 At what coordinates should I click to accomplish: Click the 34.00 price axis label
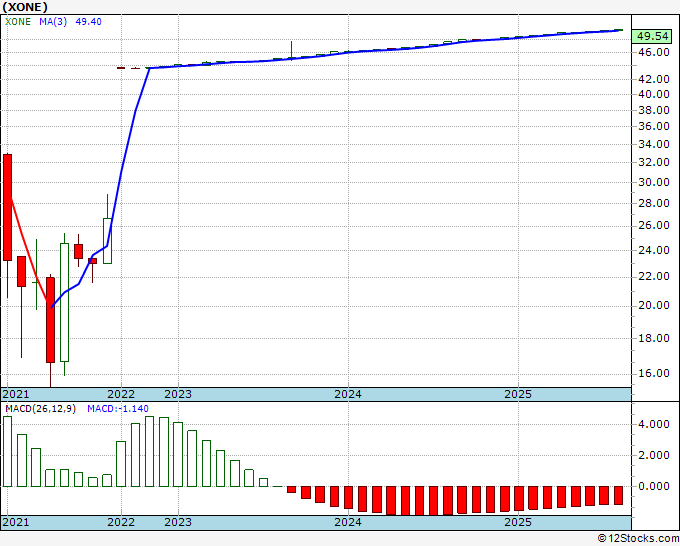[654, 144]
